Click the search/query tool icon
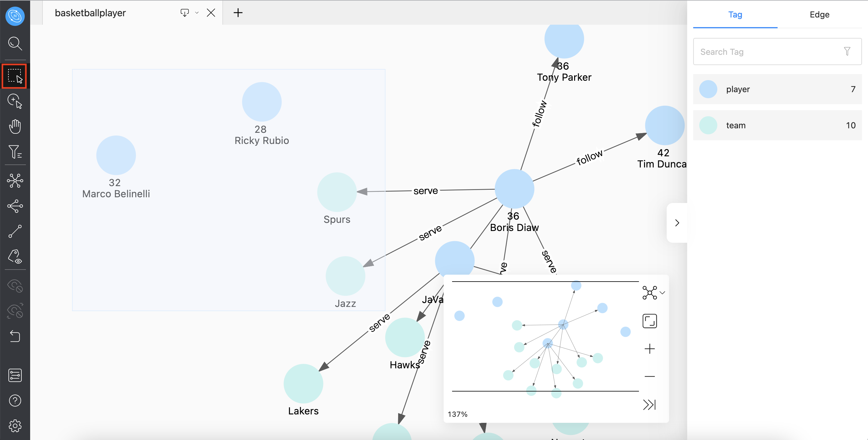This screenshot has height=440, width=868. coord(15,44)
